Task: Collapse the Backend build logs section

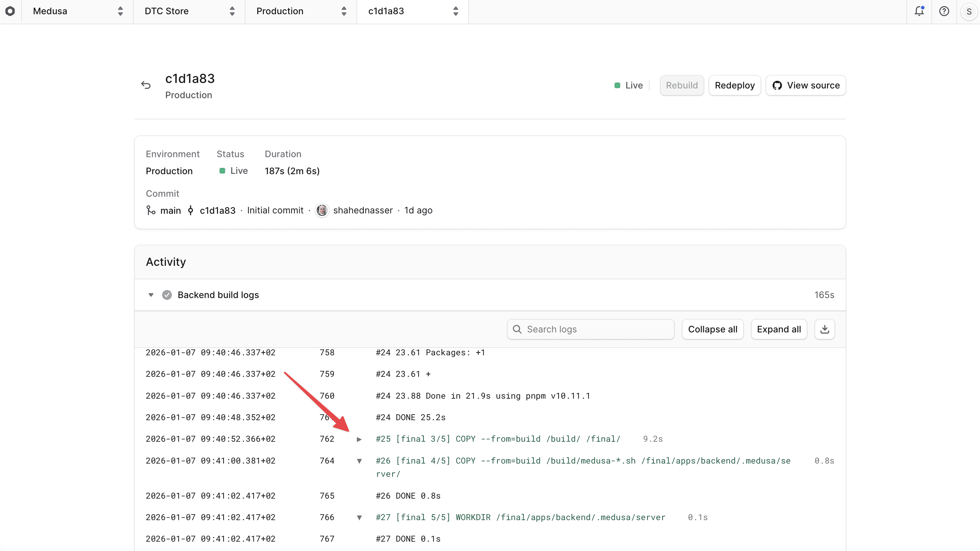Action: 151,295
